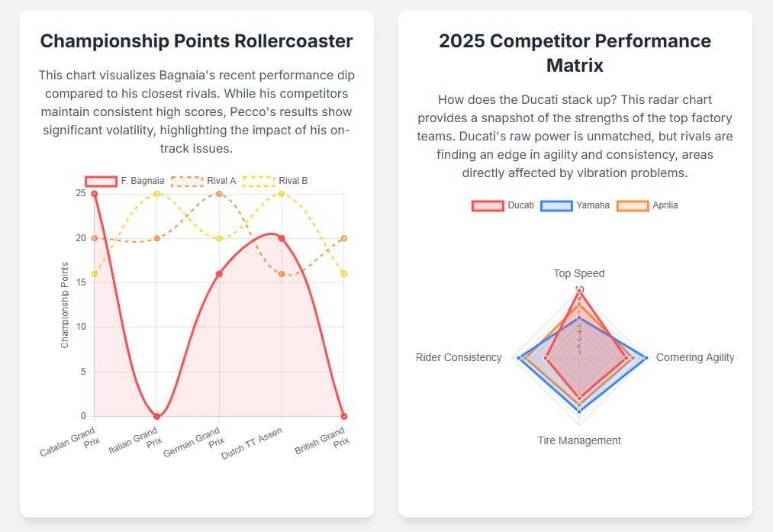Click Yamaha's Tire Management radar point
The height and width of the screenshot is (532, 773).
[x=579, y=411]
